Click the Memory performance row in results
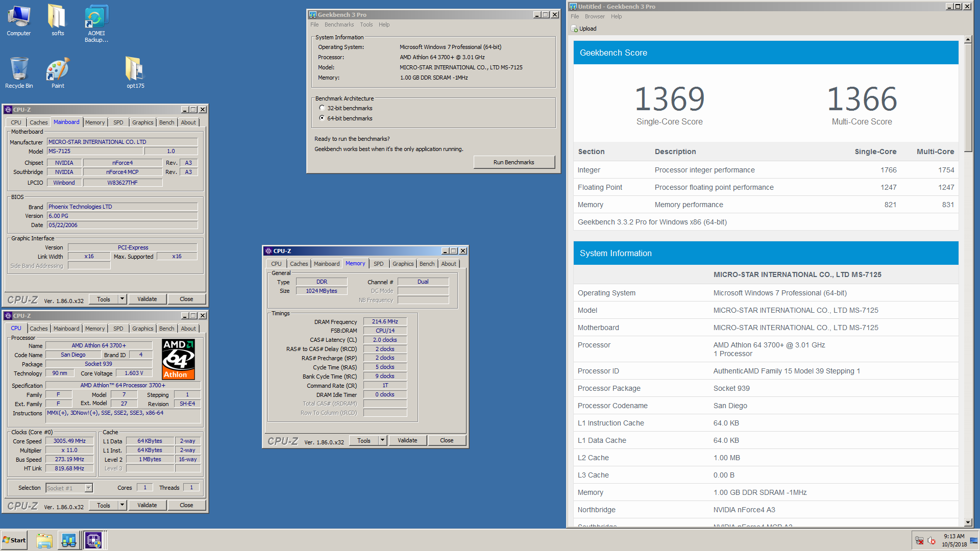This screenshot has width=980, height=551. click(766, 205)
